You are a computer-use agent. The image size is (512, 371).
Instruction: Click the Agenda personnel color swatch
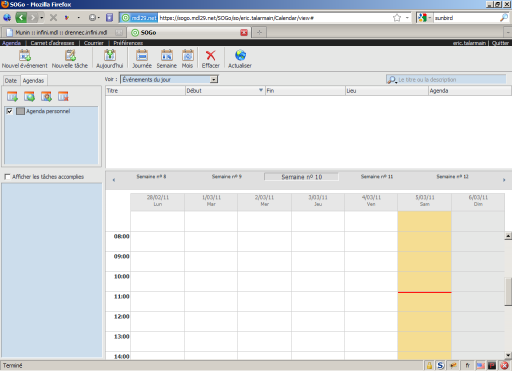coord(20,111)
